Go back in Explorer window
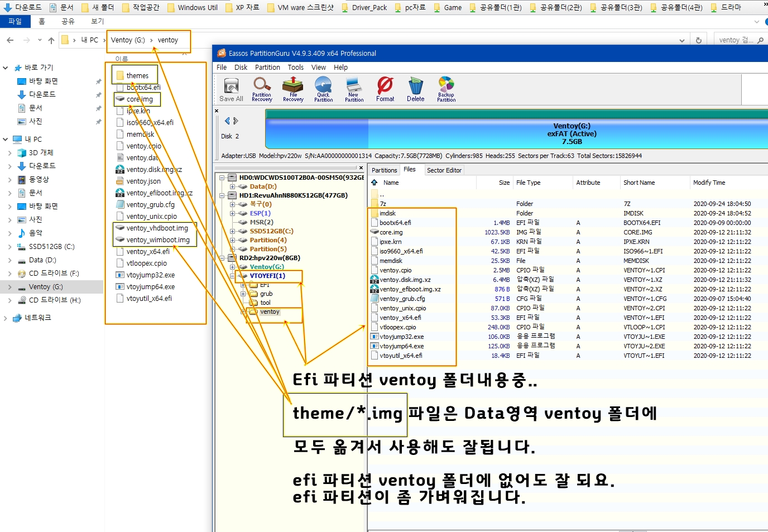768x532 pixels. click(x=10, y=40)
